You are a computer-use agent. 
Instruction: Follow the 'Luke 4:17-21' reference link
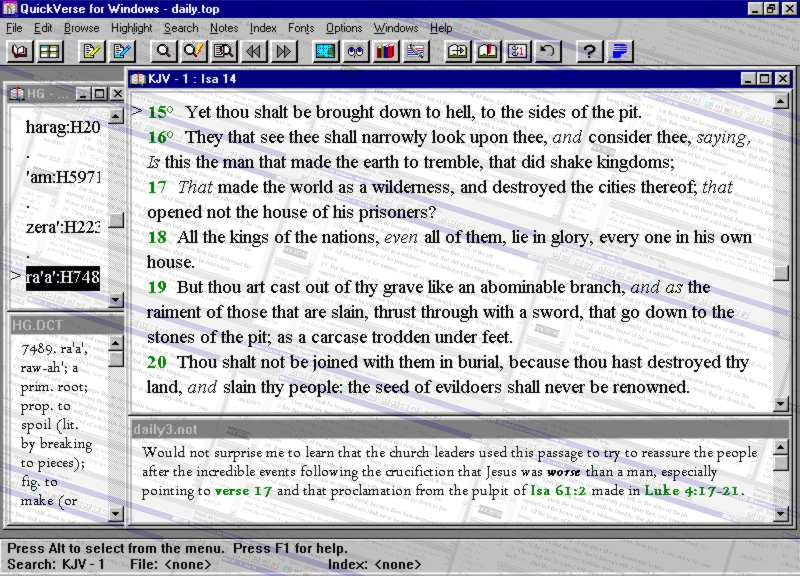(691, 491)
